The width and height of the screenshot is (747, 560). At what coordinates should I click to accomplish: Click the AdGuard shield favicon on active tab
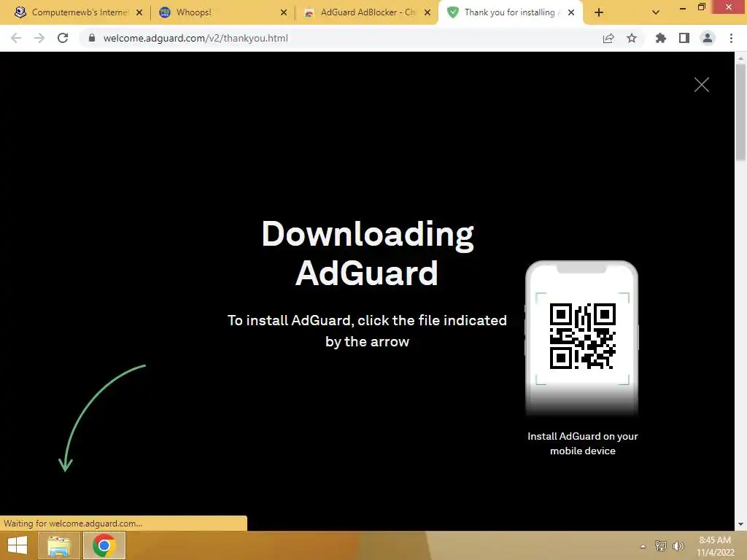[x=452, y=12]
